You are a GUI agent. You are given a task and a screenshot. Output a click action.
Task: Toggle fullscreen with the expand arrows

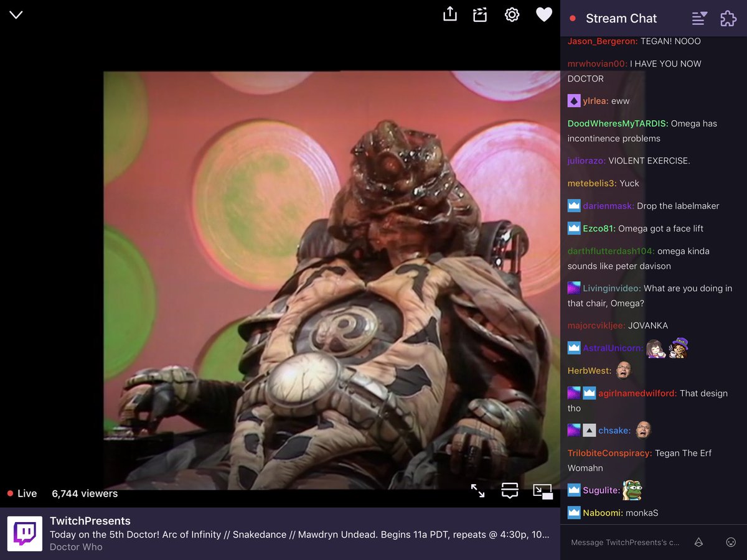pyautogui.click(x=478, y=491)
